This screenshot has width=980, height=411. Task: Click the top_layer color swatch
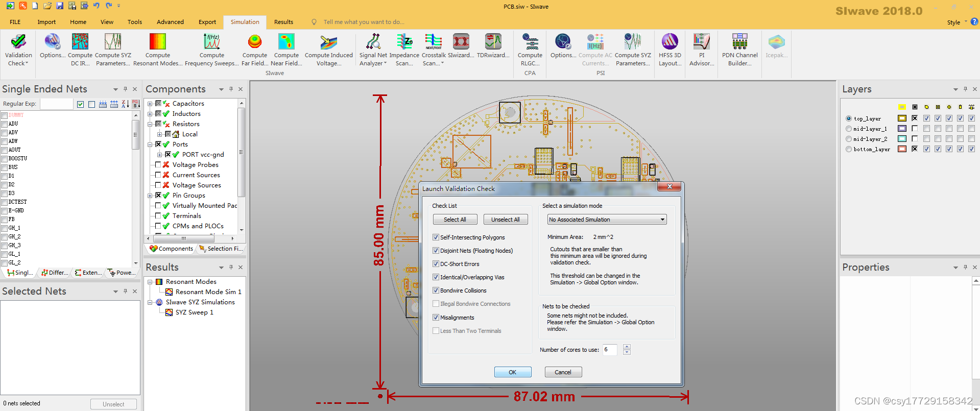[x=902, y=118]
